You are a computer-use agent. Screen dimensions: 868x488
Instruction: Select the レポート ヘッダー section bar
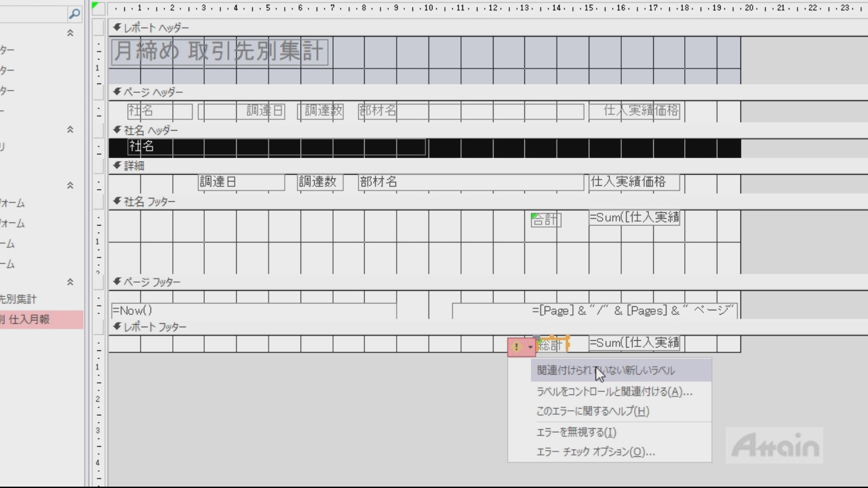pos(407,28)
